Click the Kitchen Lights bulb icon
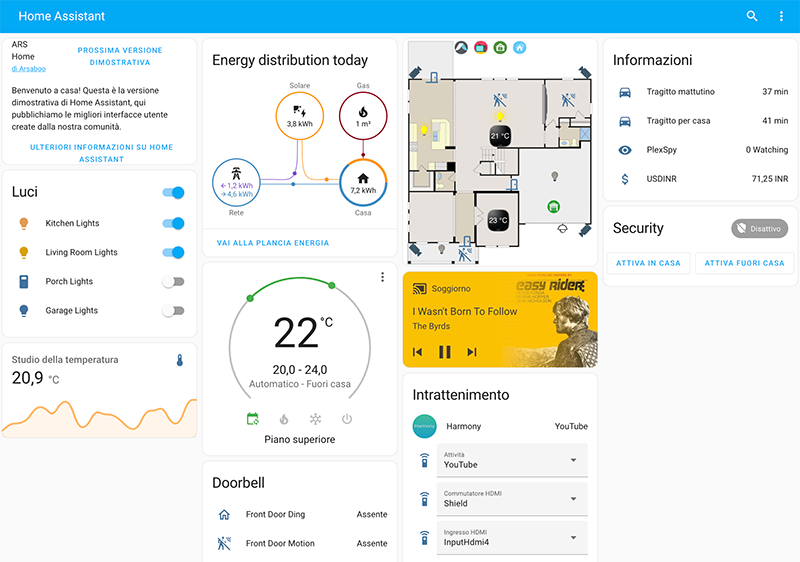The image size is (800, 562). click(23, 223)
